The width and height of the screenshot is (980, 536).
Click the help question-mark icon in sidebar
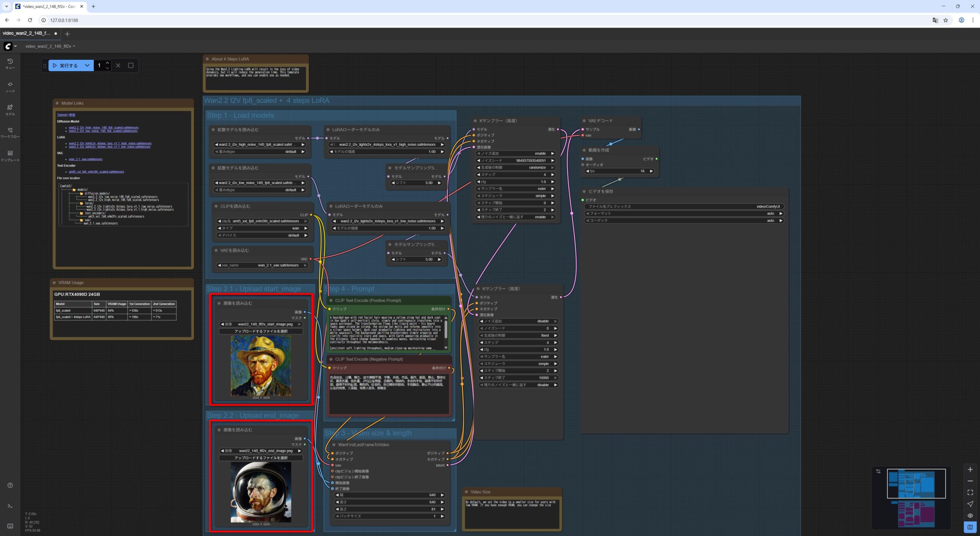(x=10, y=485)
